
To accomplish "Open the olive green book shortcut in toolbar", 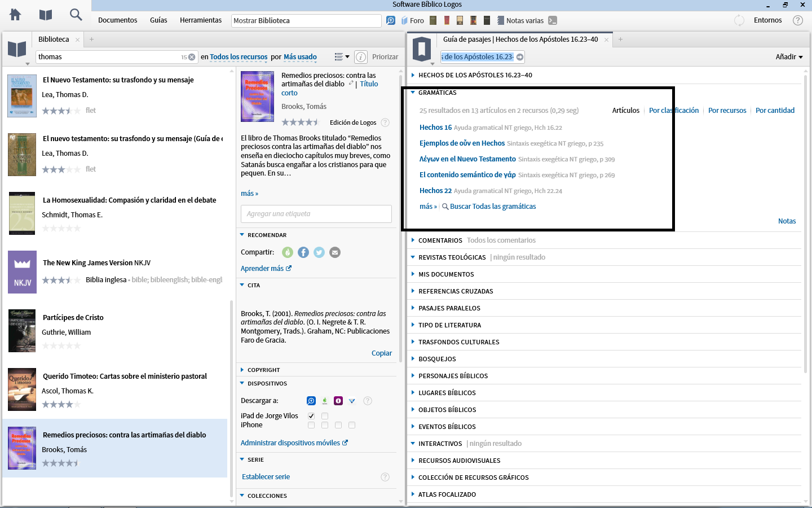I will [x=433, y=20].
